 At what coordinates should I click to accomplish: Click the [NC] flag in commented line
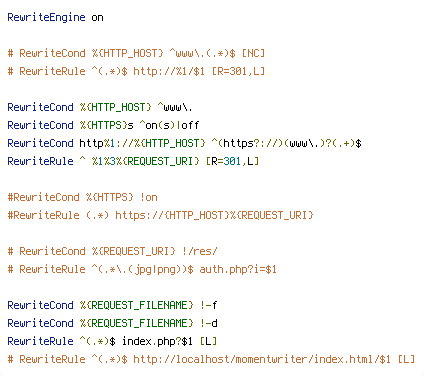click(x=253, y=53)
